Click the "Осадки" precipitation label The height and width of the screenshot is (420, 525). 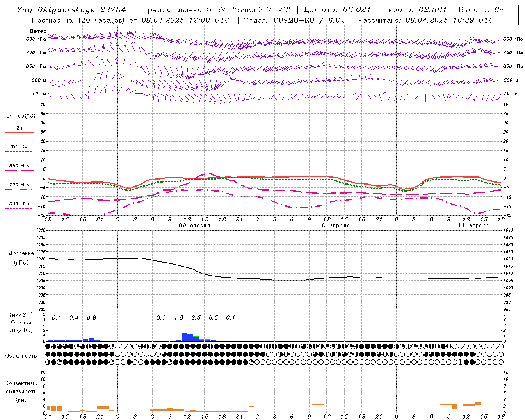pos(21,322)
